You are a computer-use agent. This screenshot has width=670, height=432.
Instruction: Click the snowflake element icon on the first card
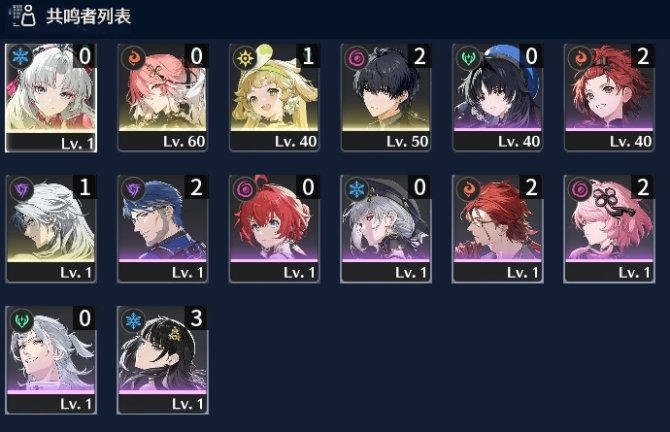(20, 56)
